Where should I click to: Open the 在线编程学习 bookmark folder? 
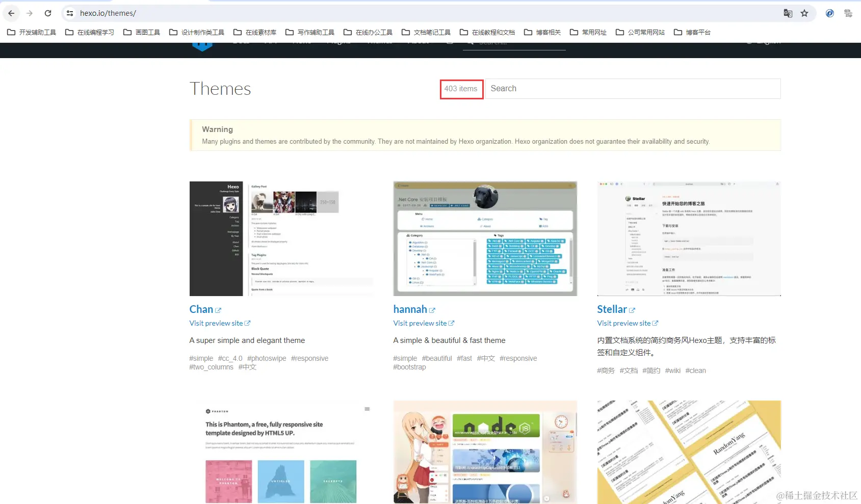coord(90,32)
